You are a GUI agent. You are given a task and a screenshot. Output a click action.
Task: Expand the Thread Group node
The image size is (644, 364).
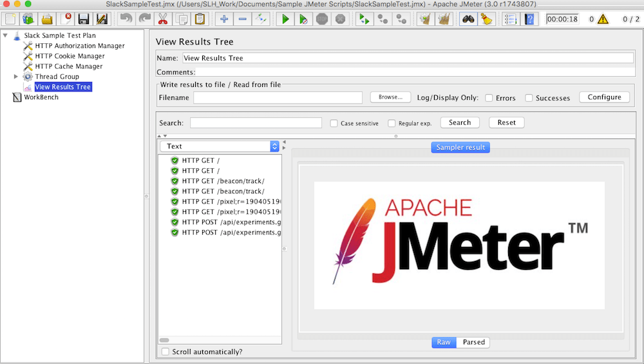point(16,77)
